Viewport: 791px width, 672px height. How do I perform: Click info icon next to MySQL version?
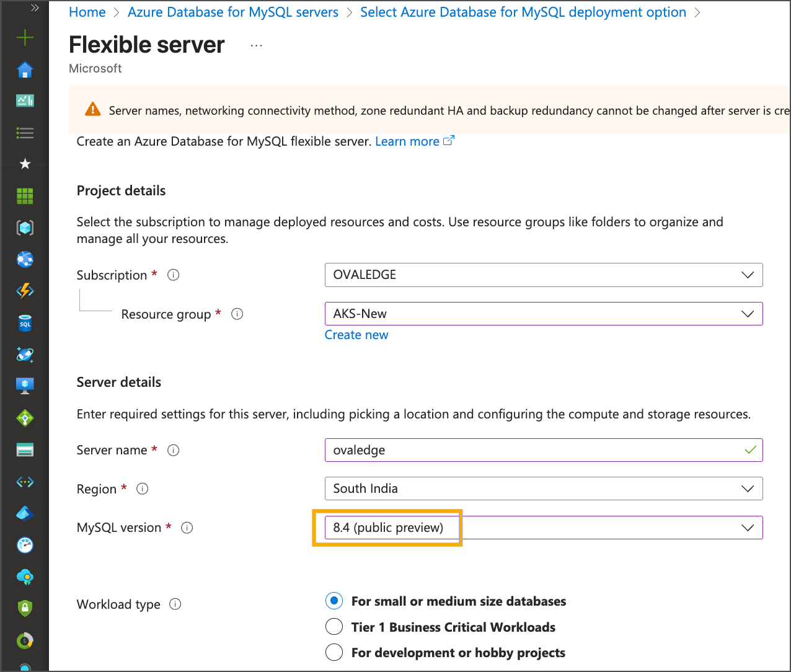tap(187, 528)
